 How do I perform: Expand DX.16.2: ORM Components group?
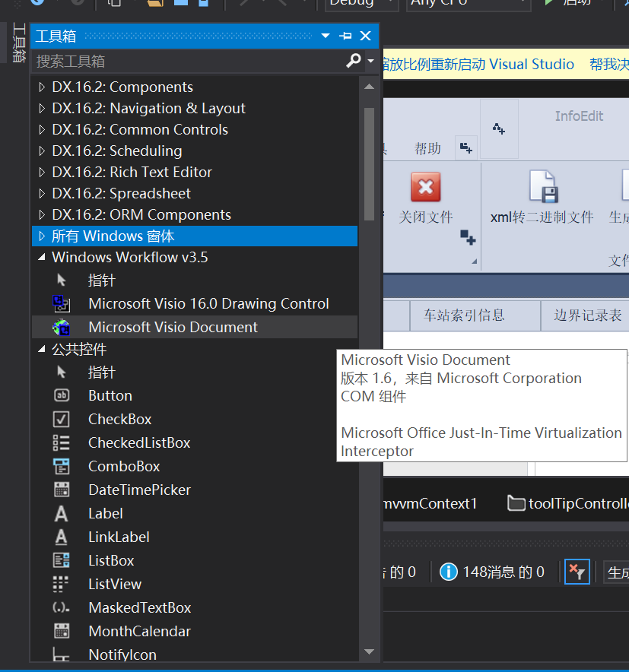coord(42,214)
